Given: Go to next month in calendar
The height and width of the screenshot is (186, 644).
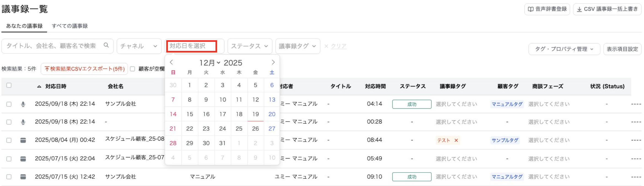Looking at the screenshot, I should click(273, 62).
